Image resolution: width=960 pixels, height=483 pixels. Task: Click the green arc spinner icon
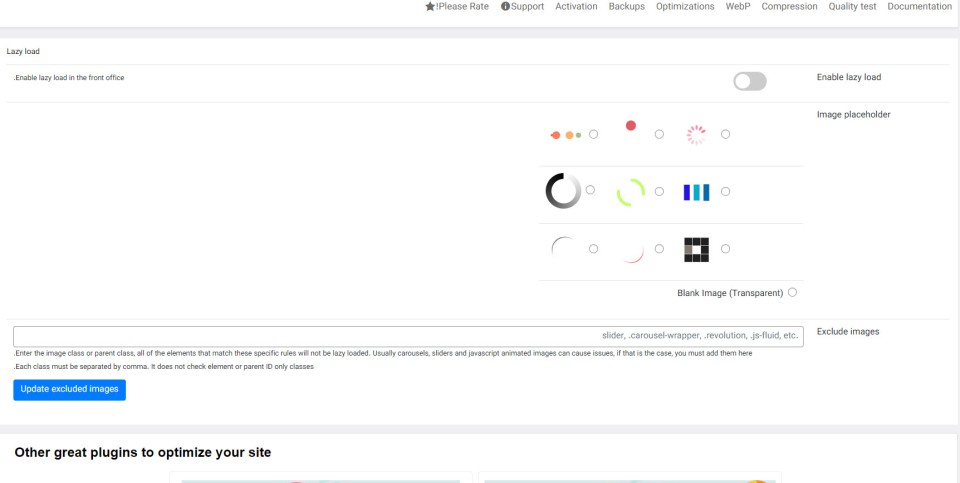[x=630, y=191]
